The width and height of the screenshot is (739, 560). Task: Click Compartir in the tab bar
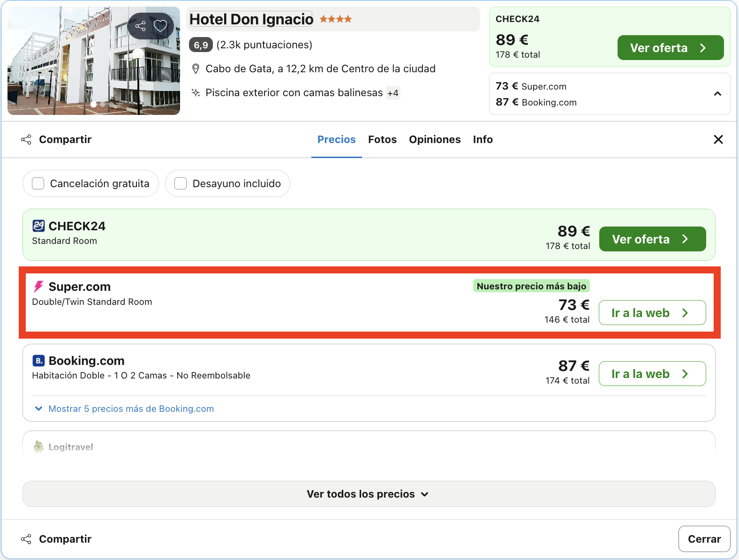point(56,139)
